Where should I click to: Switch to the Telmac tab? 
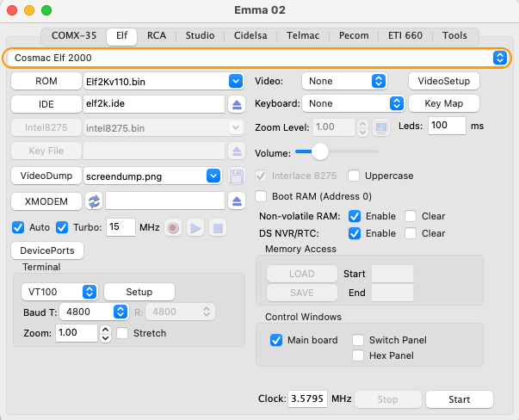coord(303,35)
